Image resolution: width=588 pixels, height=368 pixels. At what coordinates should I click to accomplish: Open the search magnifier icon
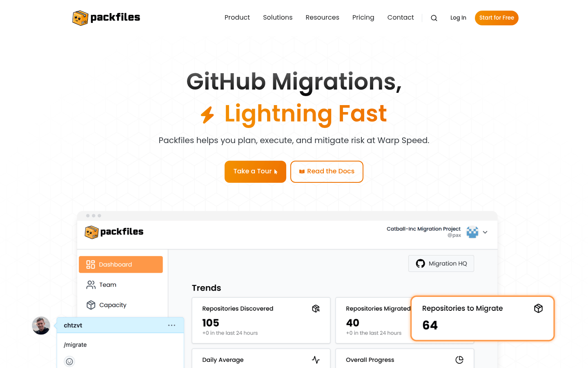pyautogui.click(x=434, y=18)
